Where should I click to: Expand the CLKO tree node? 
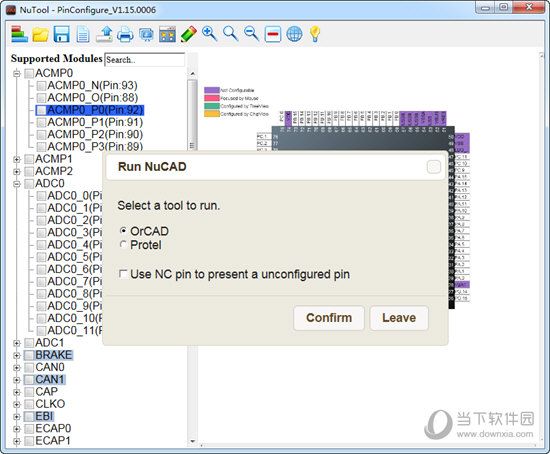pyautogui.click(x=16, y=405)
